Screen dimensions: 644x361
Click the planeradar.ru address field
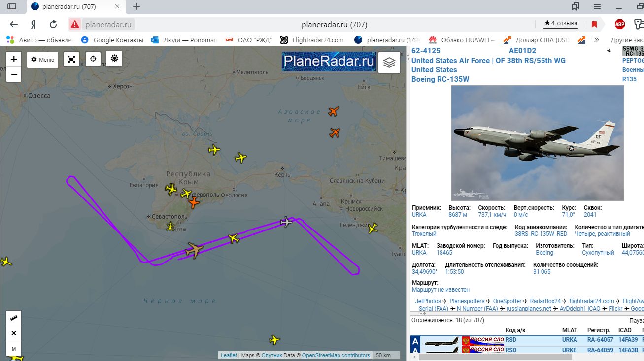(x=109, y=24)
